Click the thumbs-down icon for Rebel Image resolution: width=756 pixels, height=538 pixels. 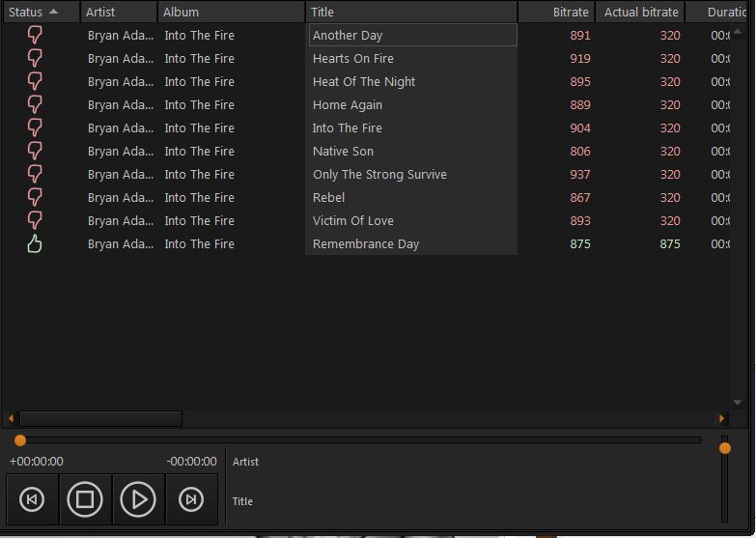(x=34, y=197)
